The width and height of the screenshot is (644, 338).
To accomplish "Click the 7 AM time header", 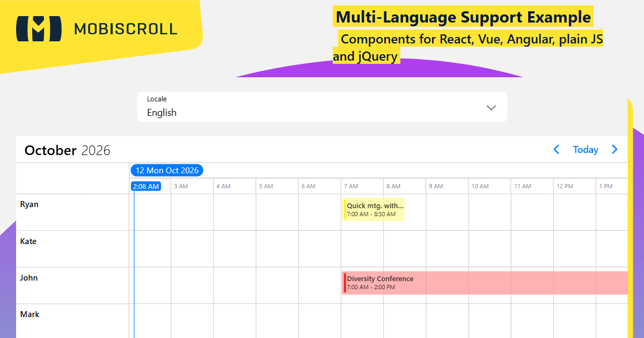I will 351,186.
